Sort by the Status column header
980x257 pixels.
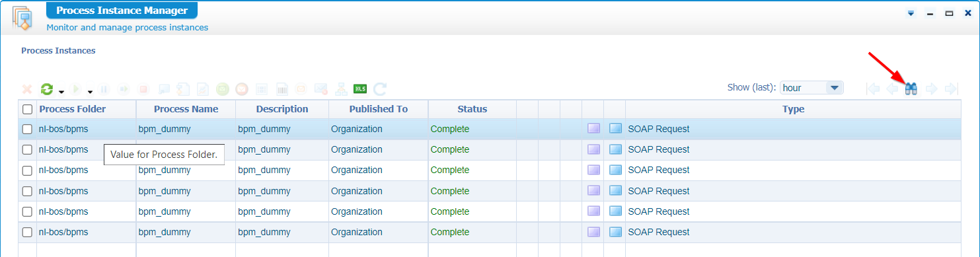click(472, 109)
